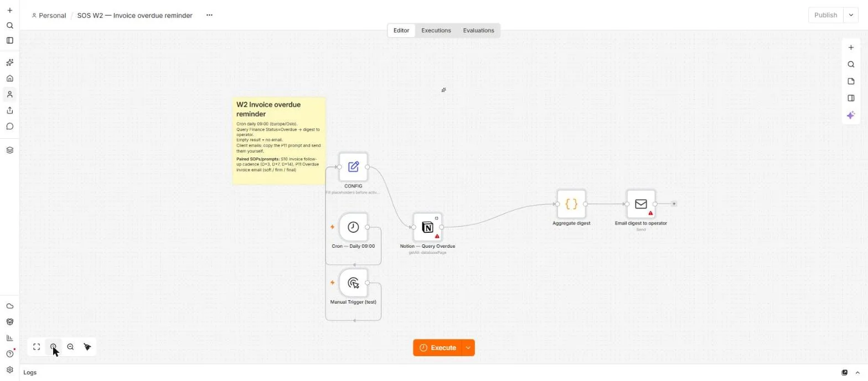
Task: Open settings gear in left sidebar
Action: 9,370
